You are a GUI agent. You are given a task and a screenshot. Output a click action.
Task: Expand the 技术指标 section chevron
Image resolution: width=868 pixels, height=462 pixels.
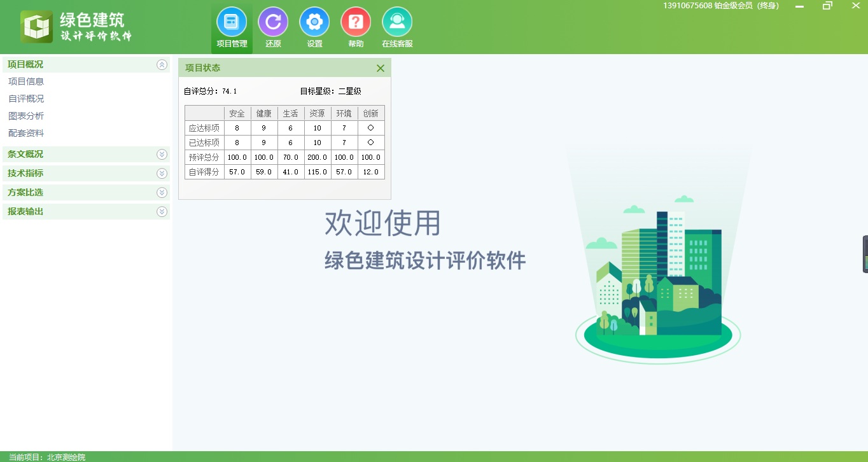[x=162, y=173]
